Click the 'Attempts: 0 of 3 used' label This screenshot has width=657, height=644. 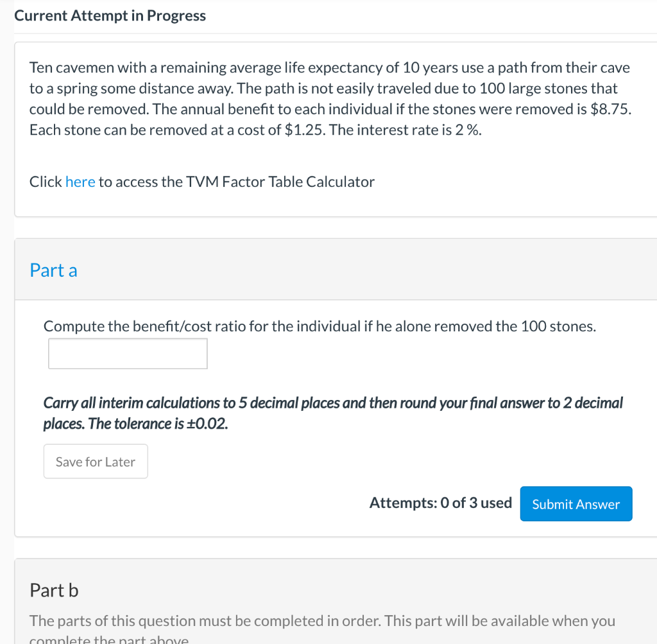[x=440, y=503]
